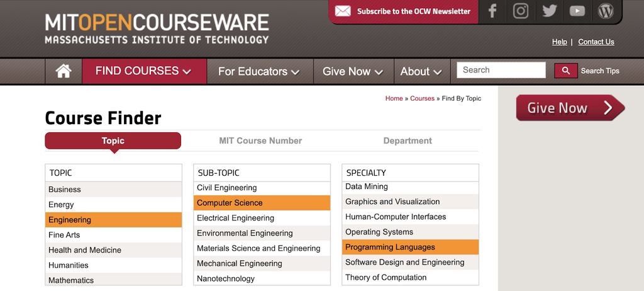
Task: Expand the About menu
Action: coord(421,71)
